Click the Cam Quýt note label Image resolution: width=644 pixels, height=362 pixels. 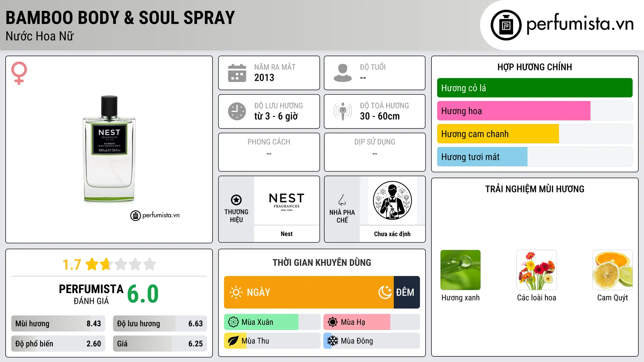pyautogui.click(x=613, y=298)
